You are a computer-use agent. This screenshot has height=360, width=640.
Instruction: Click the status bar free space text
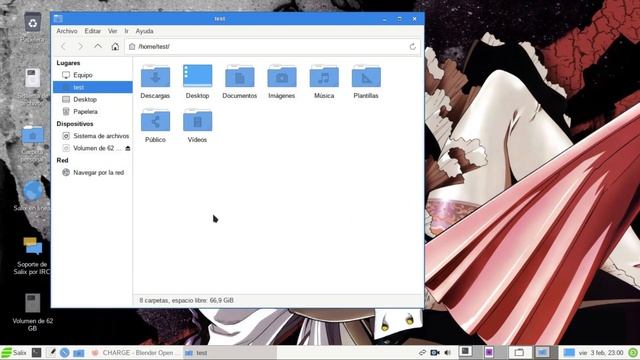tap(186, 300)
